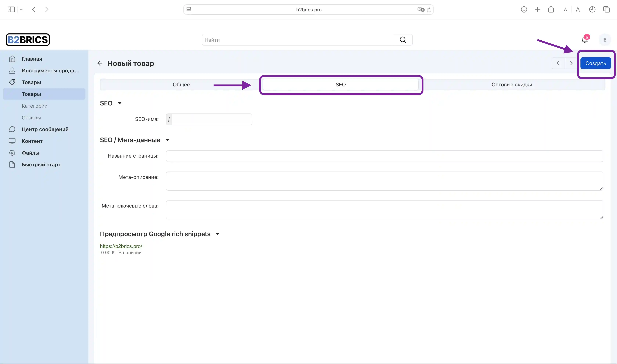This screenshot has height=364, width=617.
Task: Focus the Найти search field
Action: [307, 40]
